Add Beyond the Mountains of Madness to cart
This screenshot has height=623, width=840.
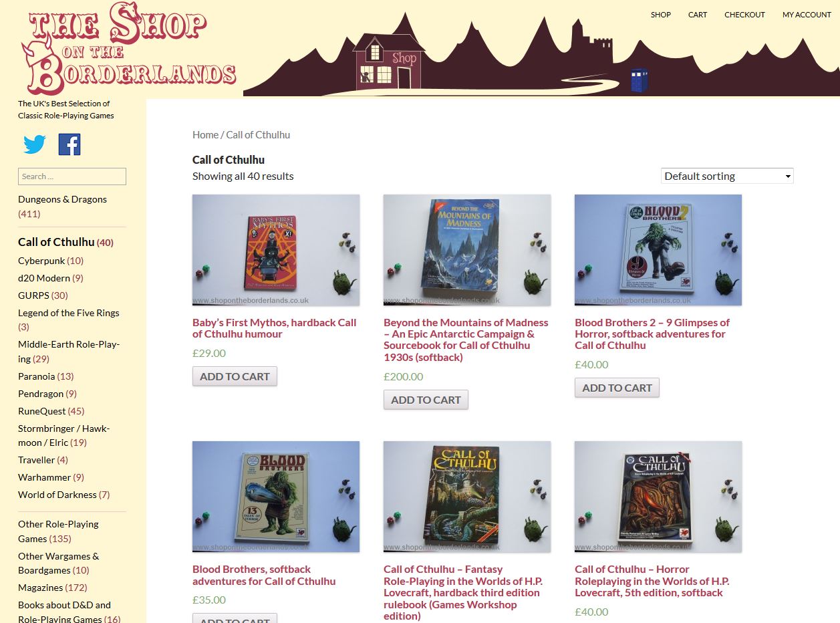pyautogui.click(x=426, y=400)
